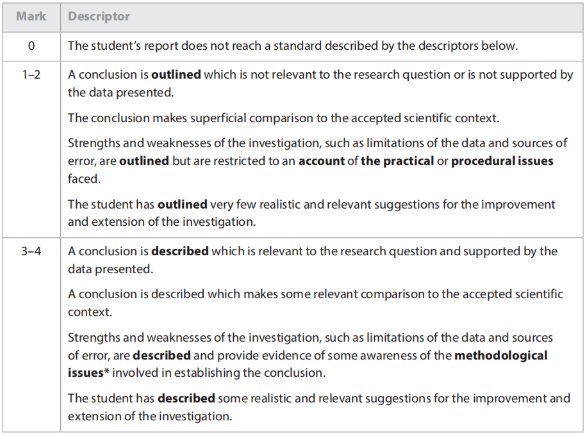Screen dimensions: 586x435
Task: Click bold phrase the practical
Action: click(397, 161)
